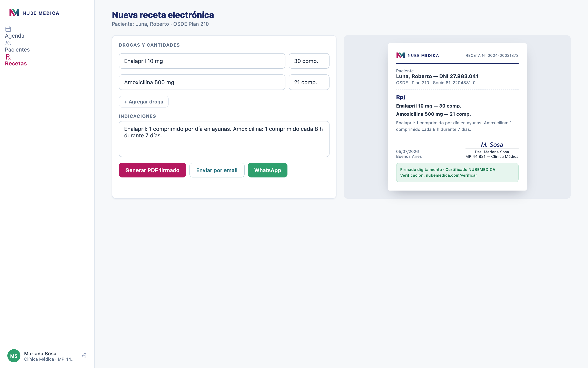
Task: Focus the 30 comp. quantity field
Action: coord(309,61)
